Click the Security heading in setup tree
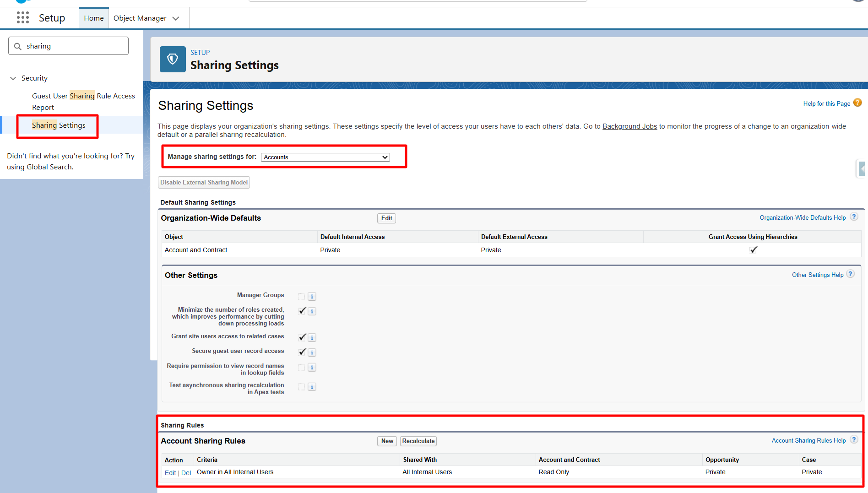Viewport: 868px width, 493px height. [34, 78]
